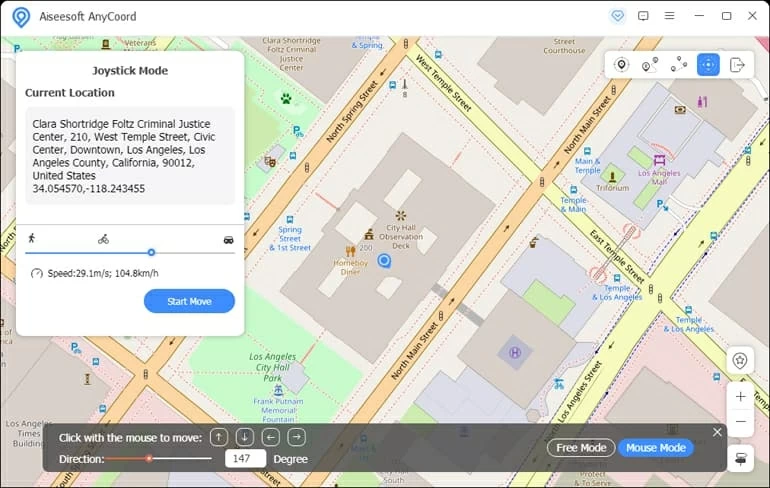Click the Direction slider handle
The width and height of the screenshot is (770, 488).
(149, 458)
